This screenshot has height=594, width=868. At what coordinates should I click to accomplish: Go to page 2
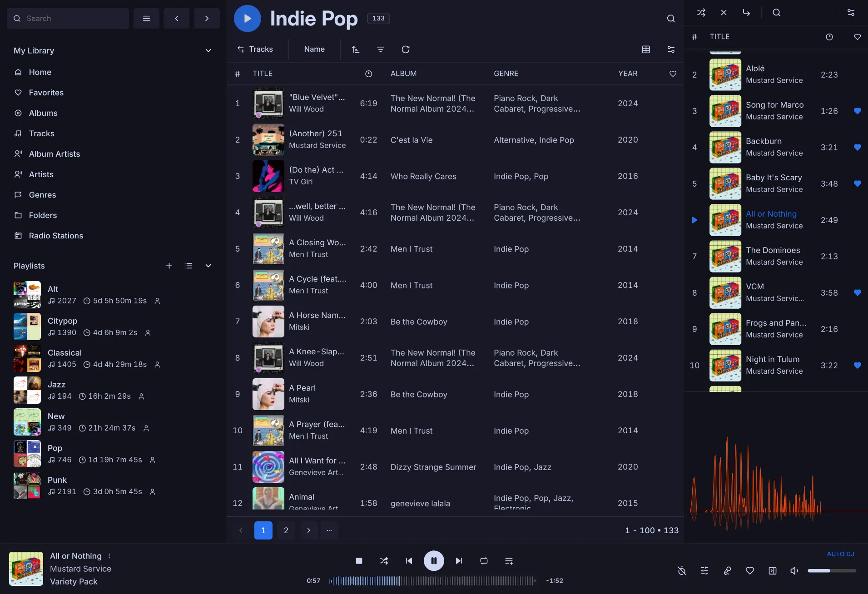286,530
